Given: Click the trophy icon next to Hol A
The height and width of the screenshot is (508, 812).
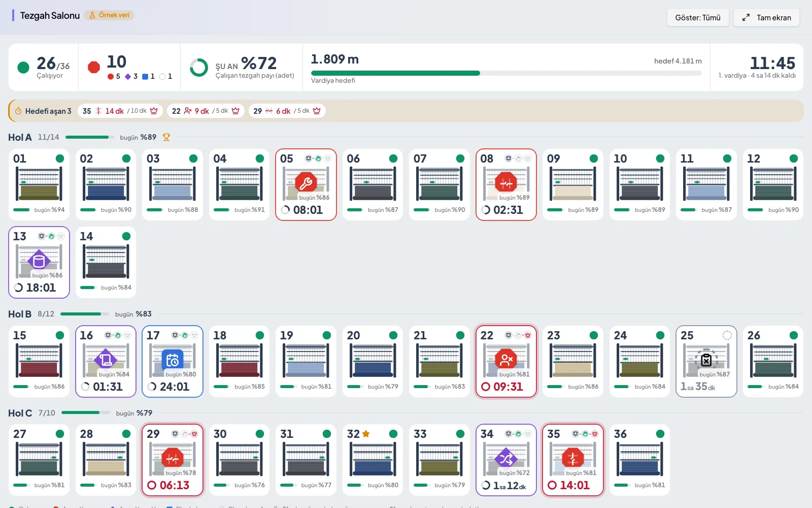Looking at the screenshot, I should pyautogui.click(x=166, y=137).
